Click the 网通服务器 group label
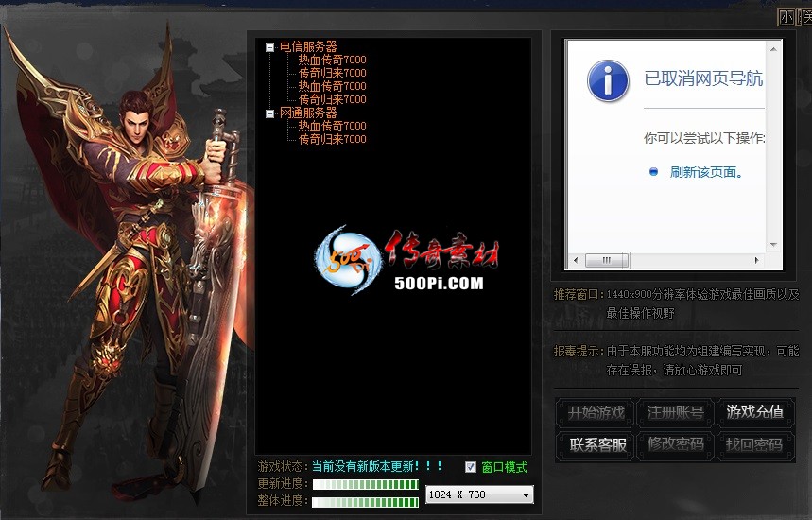The width and height of the screenshot is (812, 520). point(308,113)
